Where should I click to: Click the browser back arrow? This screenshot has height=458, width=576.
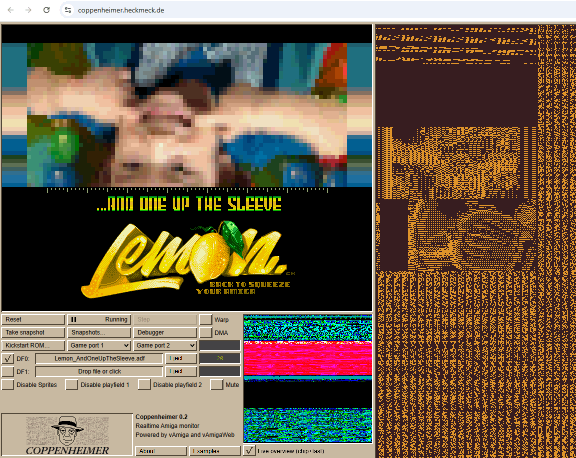[11, 10]
